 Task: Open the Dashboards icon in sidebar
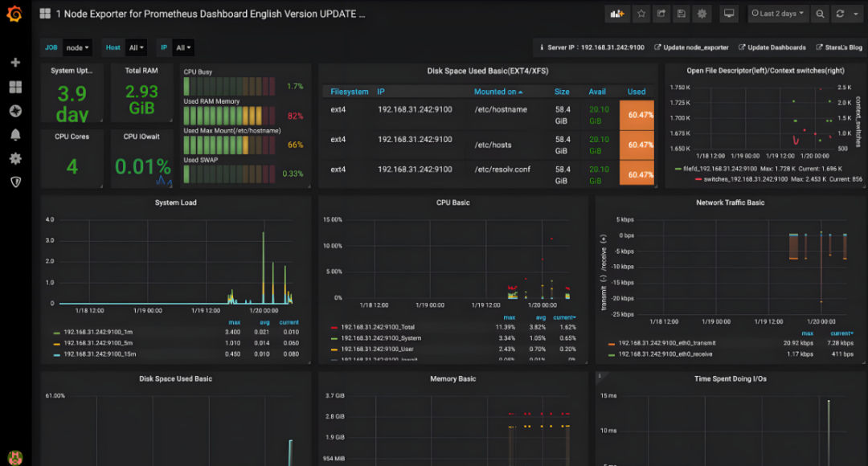[15, 87]
